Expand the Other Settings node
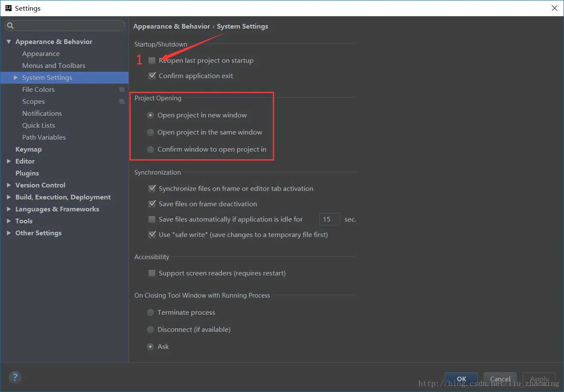This screenshot has height=392, width=564. [x=9, y=233]
